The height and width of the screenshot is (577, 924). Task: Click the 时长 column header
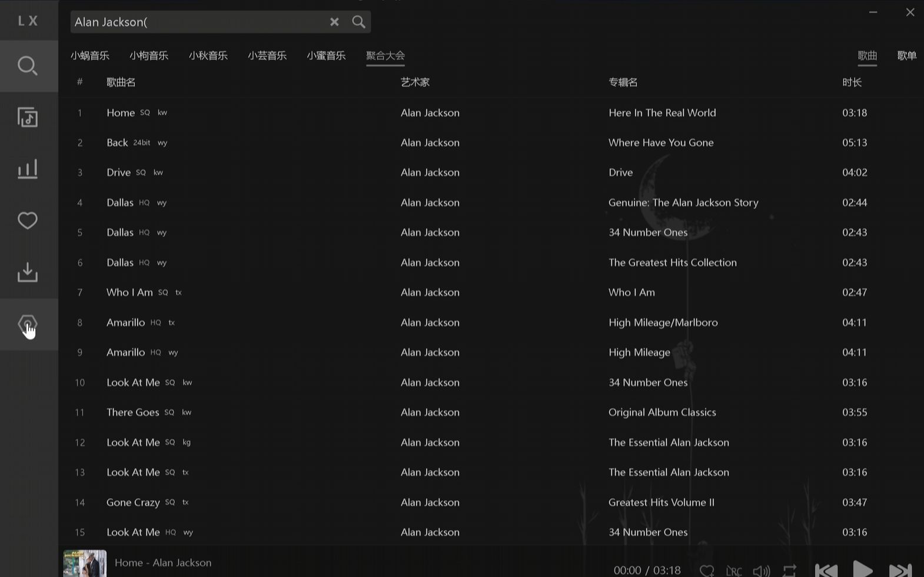[852, 82]
